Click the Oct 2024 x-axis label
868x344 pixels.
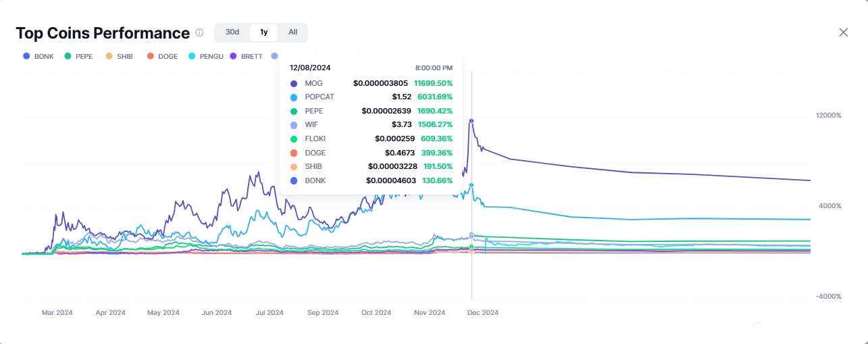coord(376,313)
